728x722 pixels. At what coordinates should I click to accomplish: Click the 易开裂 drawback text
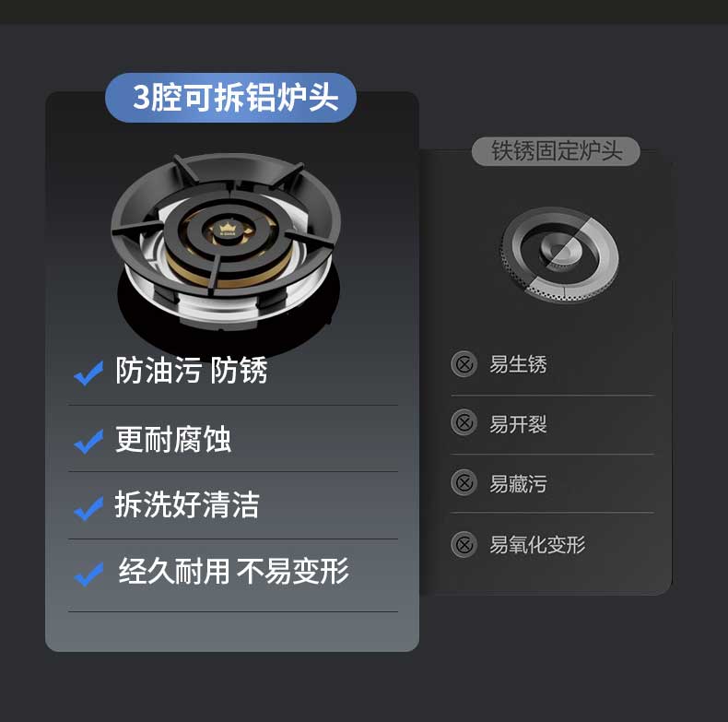tap(518, 424)
